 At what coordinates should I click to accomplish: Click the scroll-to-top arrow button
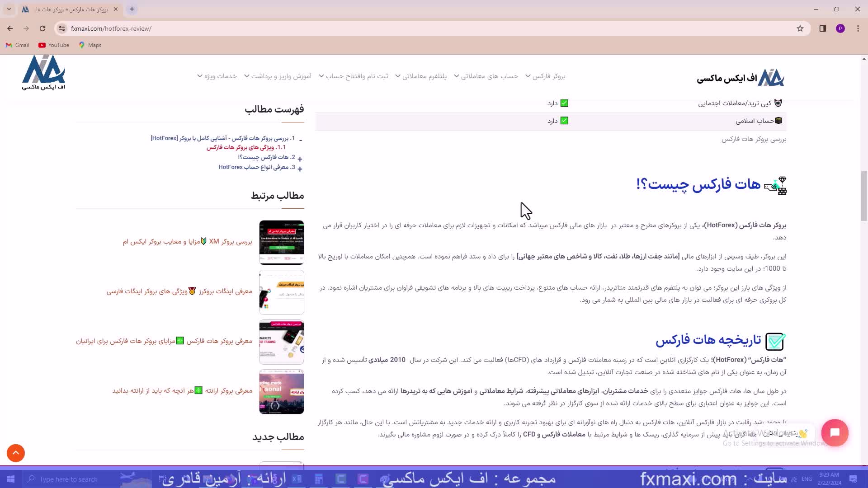16,453
